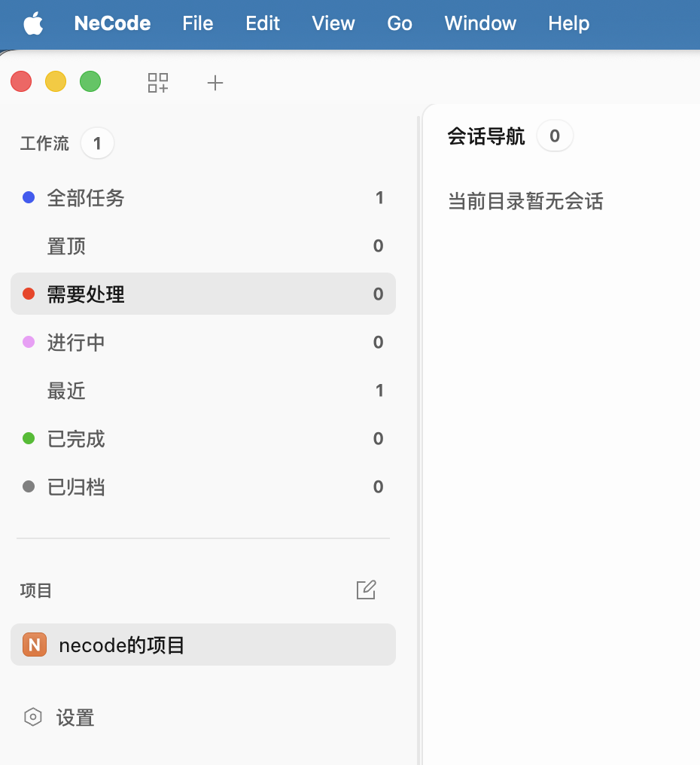Click the 工作流 section label
The image size is (700, 765).
[44, 143]
